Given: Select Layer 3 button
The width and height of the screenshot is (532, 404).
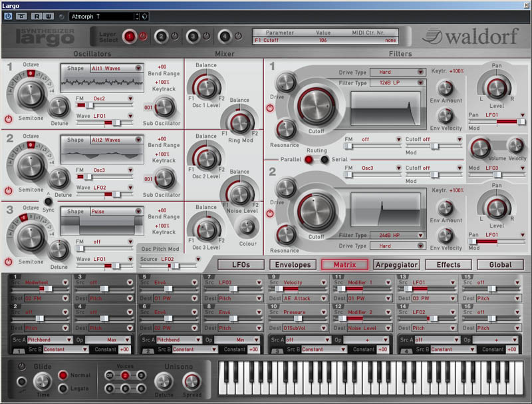Looking at the screenshot, I should pos(193,36).
